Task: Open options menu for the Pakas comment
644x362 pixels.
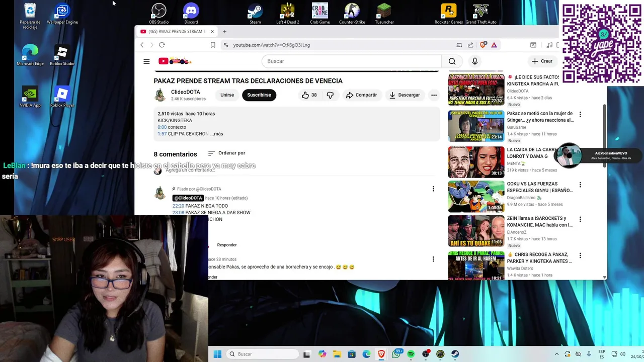Action: (x=433, y=259)
